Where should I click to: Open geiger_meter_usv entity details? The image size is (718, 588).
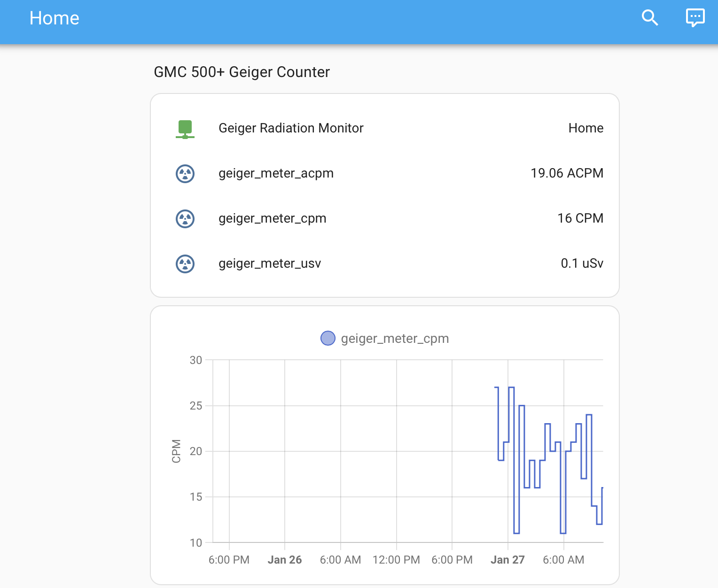270,263
